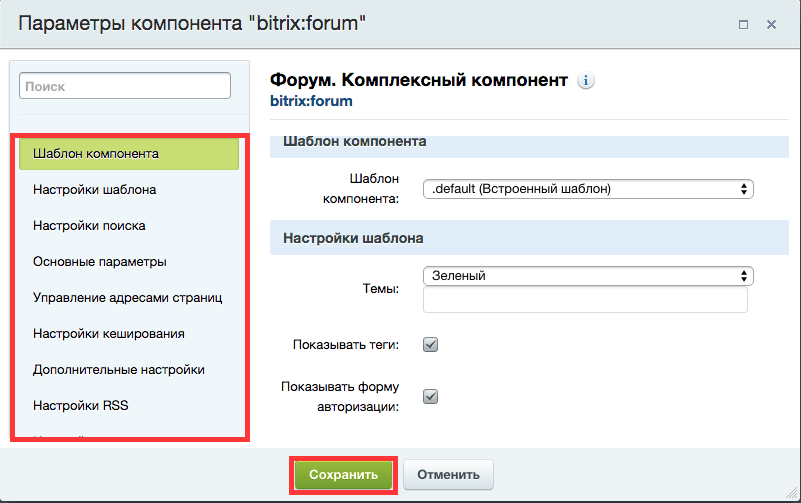Select 'Основные параметры' in sidebar
Image resolution: width=801 pixels, height=503 pixels.
point(100,261)
